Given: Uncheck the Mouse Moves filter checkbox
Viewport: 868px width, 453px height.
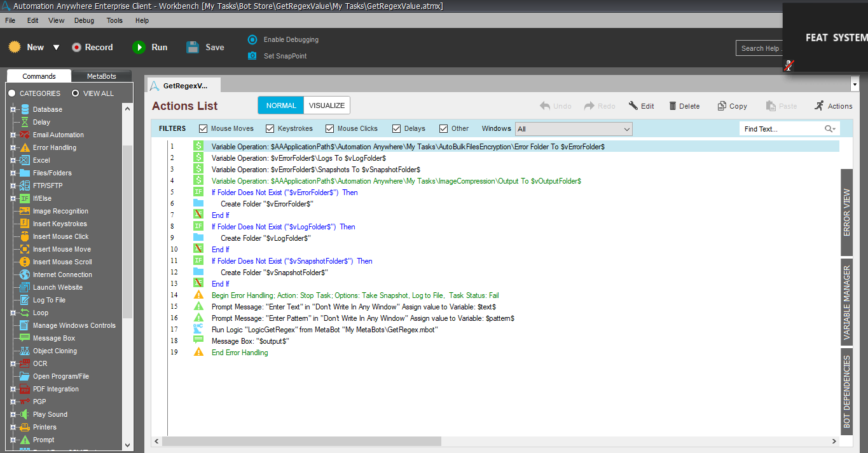Looking at the screenshot, I should 203,128.
